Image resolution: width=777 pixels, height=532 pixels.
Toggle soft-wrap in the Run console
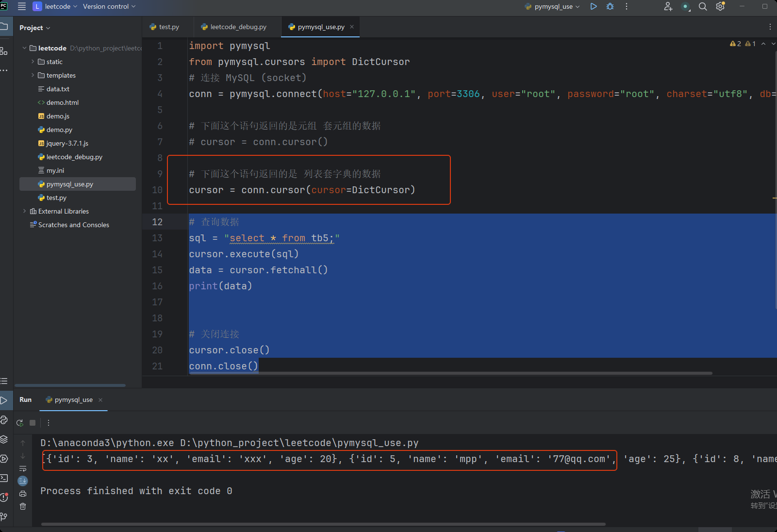[x=23, y=468]
